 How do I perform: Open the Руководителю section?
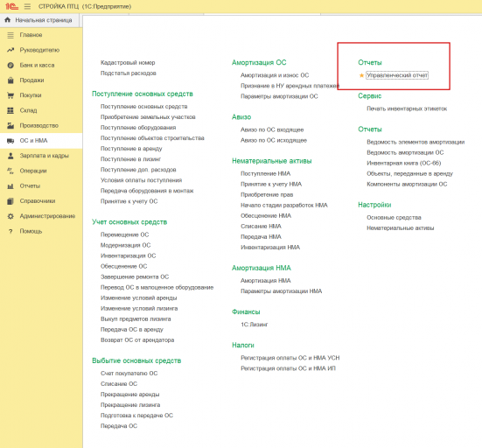coord(39,50)
